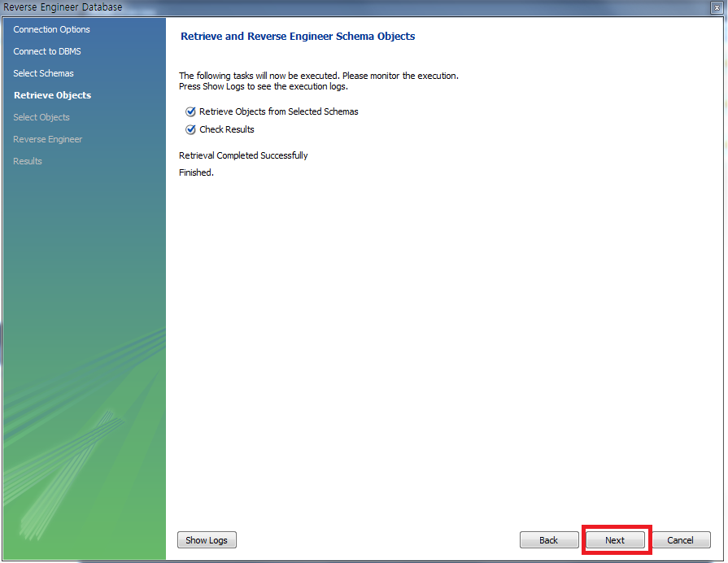The width and height of the screenshot is (728, 563).
Task: Click the 'Retrieve Objects from Selected Schemas' text
Action: pyautogui.click(x=278, y=111)
